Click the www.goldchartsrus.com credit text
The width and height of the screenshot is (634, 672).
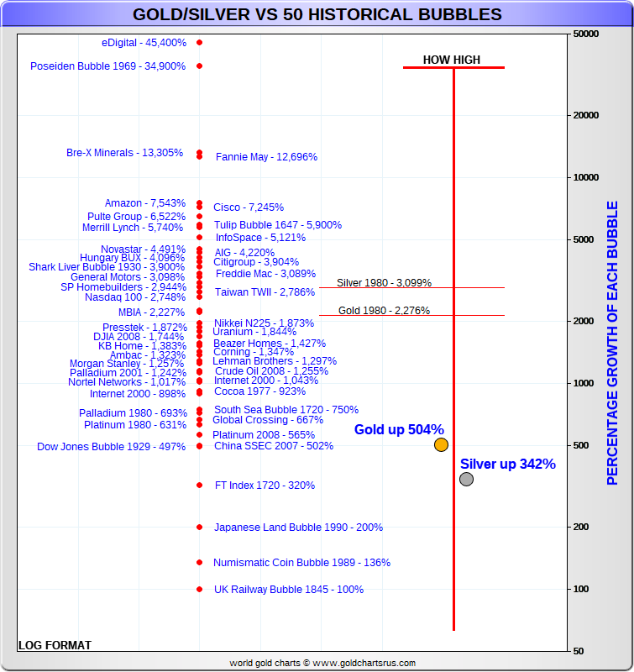[x=364, y=663]
